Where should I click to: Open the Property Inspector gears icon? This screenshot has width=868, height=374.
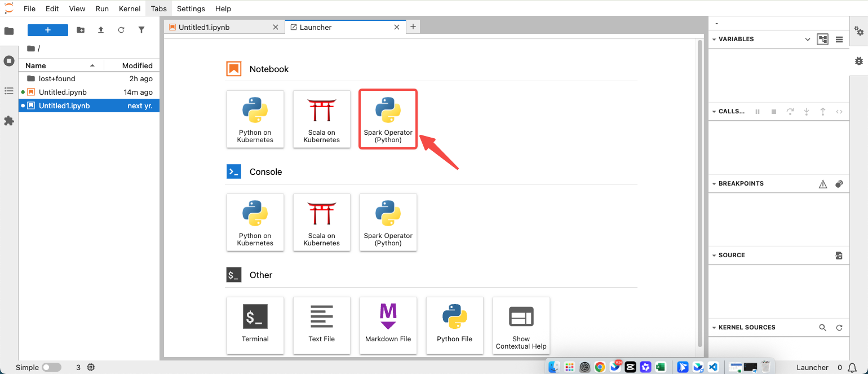(x=858, y=31)
